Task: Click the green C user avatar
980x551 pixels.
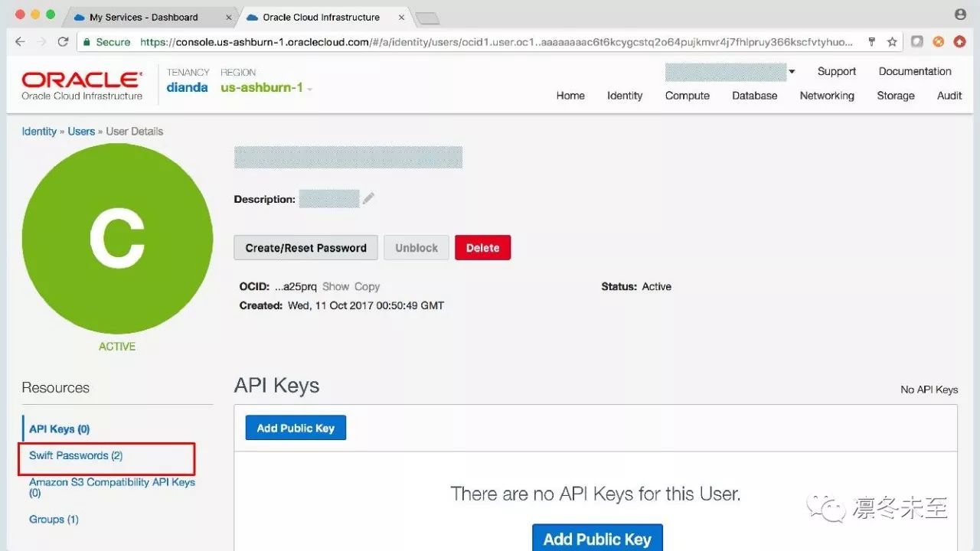Action: coord(117,238)
